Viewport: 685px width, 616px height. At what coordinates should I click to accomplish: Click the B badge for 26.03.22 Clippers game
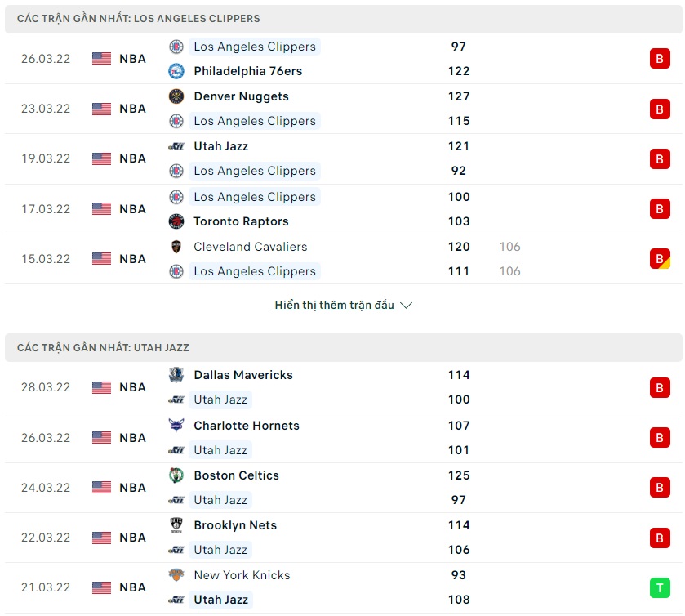(660, 59)
